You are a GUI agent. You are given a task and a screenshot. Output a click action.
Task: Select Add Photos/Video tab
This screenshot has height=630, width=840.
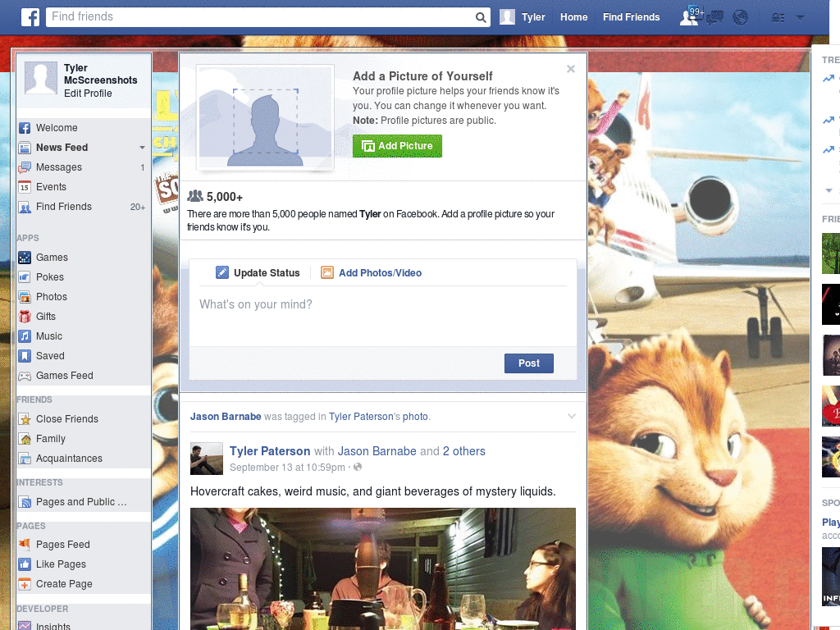(x=372, y=272)
